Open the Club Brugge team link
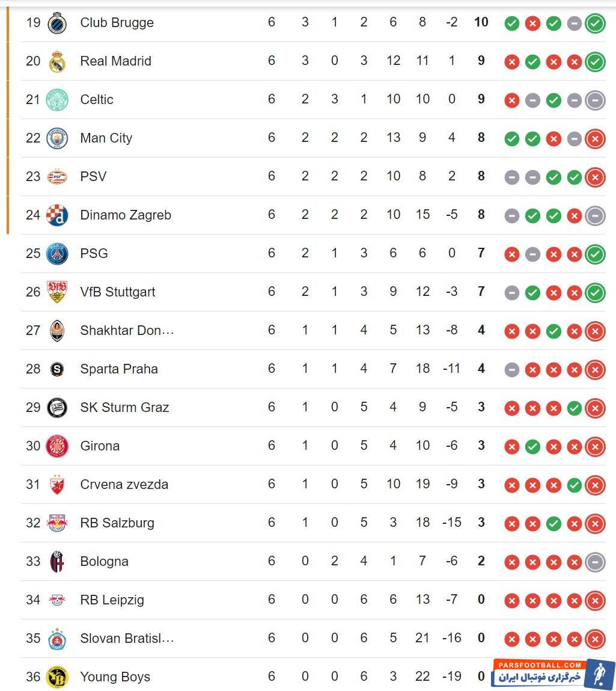This screenshot has width=616, height=691. pyautogui.click(x=117, y=23)
